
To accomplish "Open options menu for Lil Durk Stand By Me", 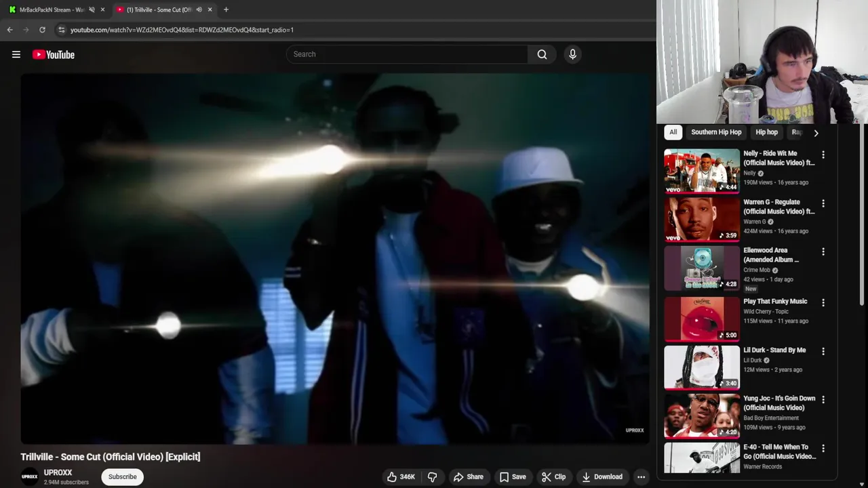I will 823,351.
